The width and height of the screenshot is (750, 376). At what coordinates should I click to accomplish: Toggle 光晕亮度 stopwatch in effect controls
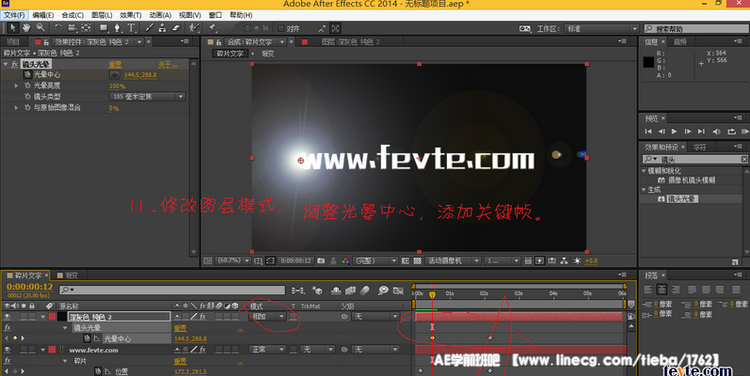[27, 86]
